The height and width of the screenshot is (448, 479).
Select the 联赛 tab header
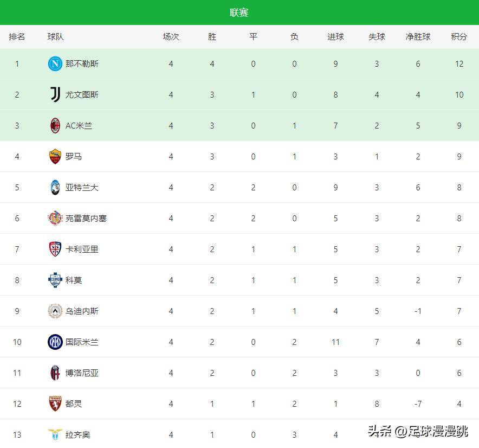(239, 12)
